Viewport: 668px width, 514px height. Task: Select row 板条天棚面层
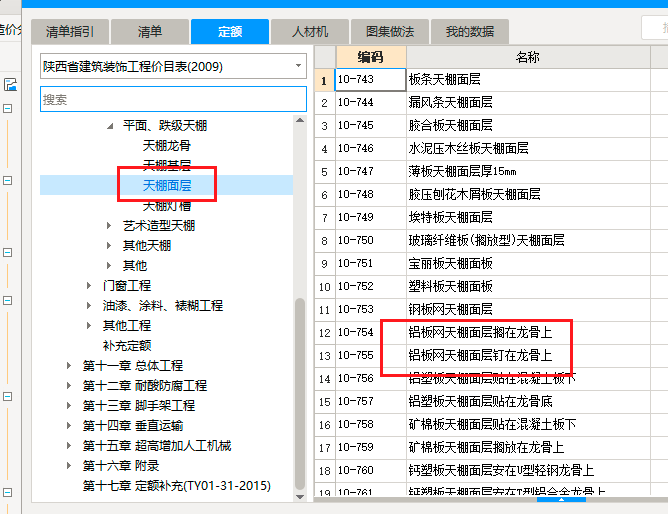528,80
